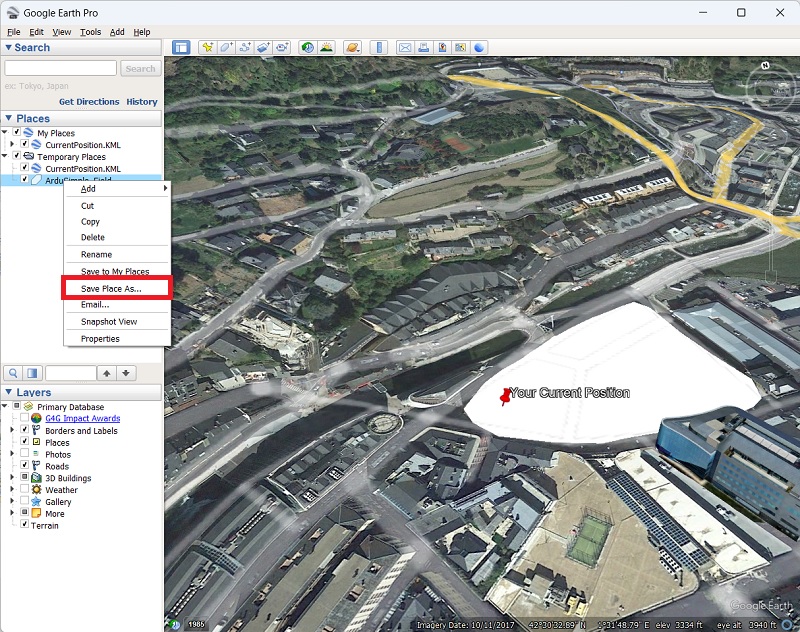Enable the Photos layer checkbox
This screenshot has height=632, width=800.
pyautogui.click(x=24, y=454)
